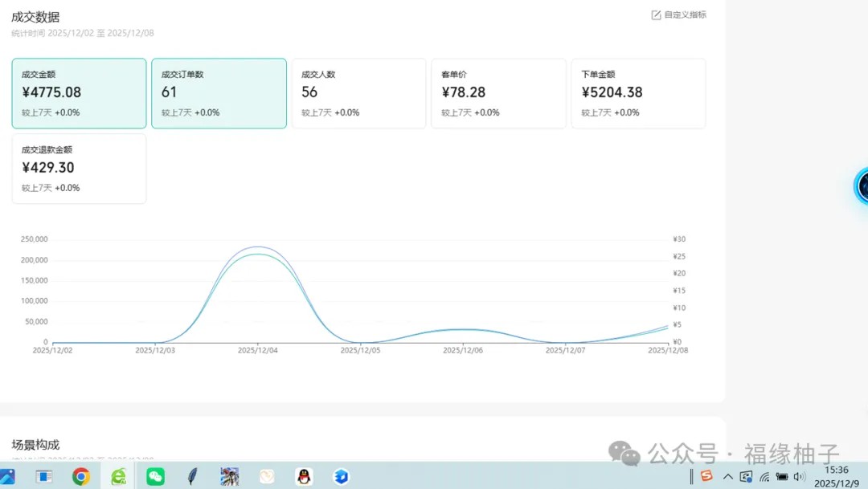This screenshot has width=868, height=489.
Task: Click the 自定义指标 edit icon
Action: point(656,14)
